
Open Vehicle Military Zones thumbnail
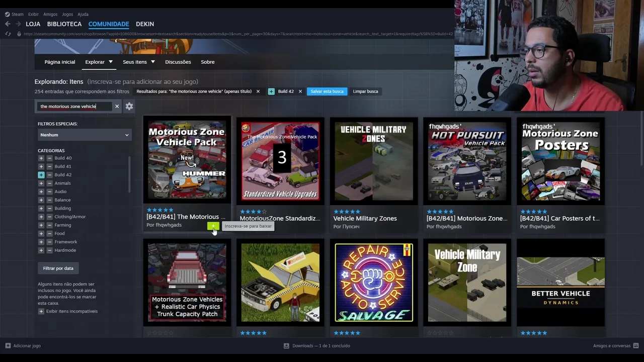pos(374,161)
